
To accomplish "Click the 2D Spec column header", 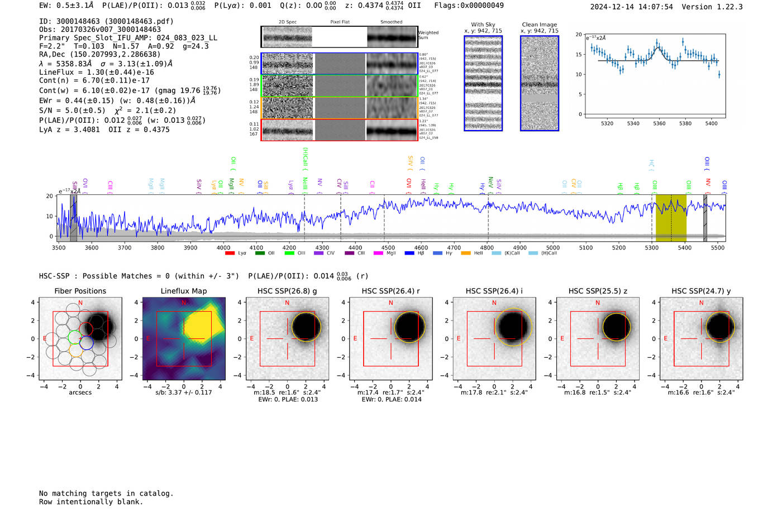I will [288, 22].
